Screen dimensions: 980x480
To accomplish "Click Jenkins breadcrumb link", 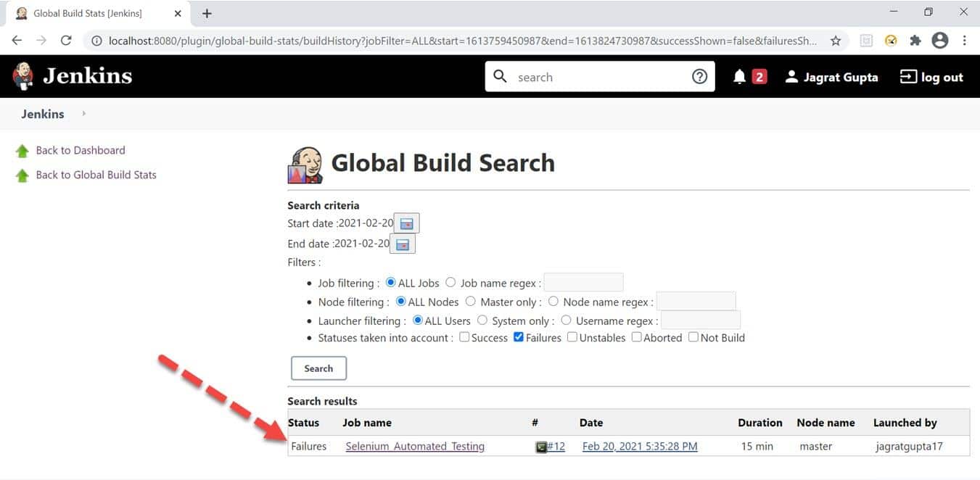I will coord(43,114).
